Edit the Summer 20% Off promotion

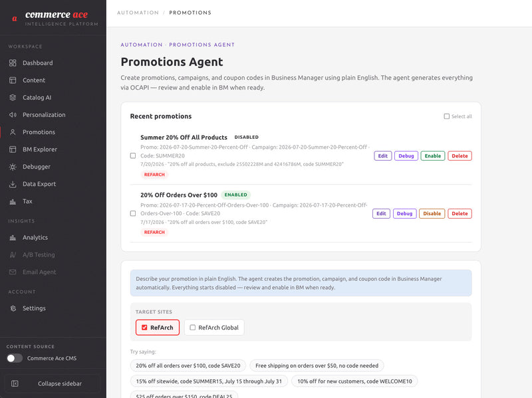383,156
